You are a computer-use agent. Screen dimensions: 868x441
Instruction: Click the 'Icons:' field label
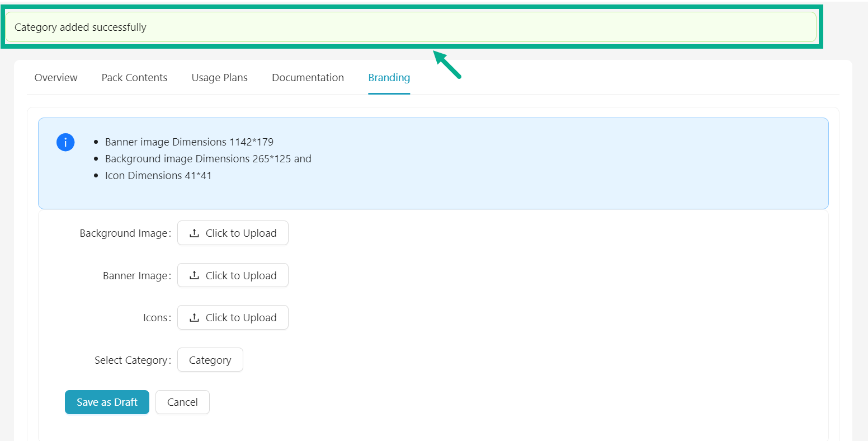click(x=157, y=318)
